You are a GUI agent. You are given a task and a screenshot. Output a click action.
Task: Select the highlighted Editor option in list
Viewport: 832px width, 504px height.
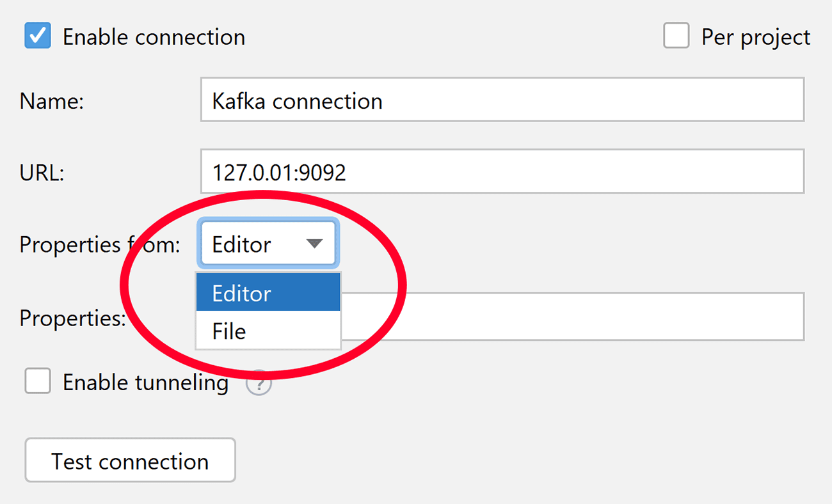[x=268, y=293]
